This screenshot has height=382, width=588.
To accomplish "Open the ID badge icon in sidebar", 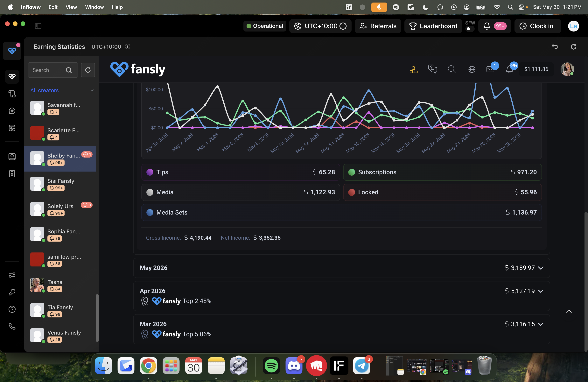I will 12,174.
